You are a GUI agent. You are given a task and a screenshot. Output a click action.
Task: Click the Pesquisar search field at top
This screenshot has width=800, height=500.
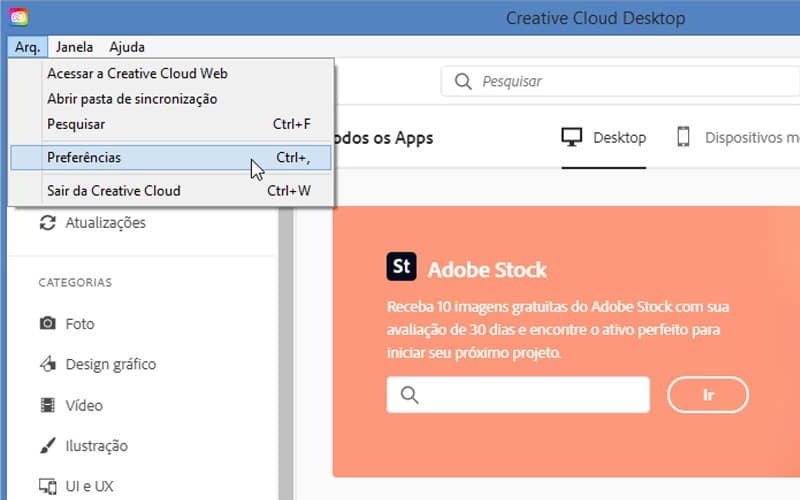[620, 81]
